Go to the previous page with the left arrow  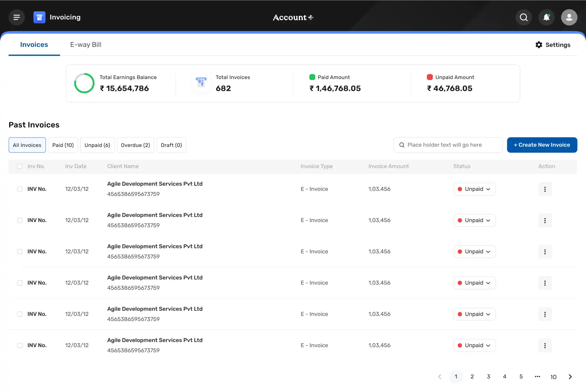pyautogui.click(x=440, y=377)
